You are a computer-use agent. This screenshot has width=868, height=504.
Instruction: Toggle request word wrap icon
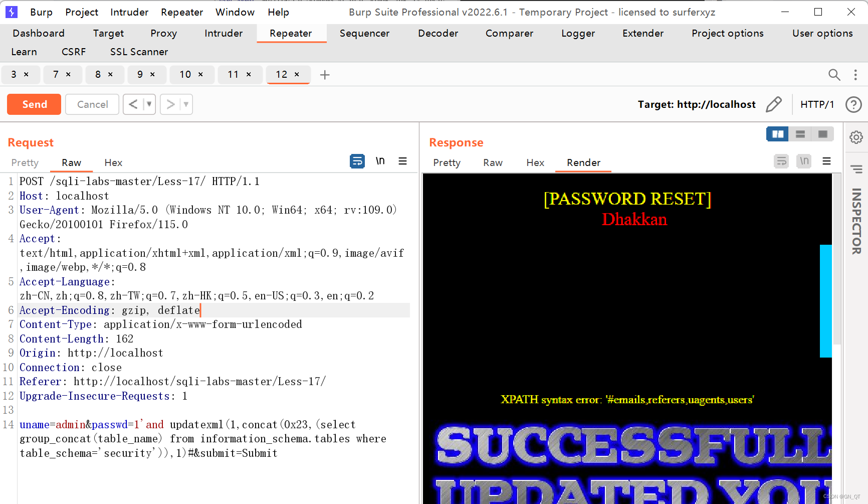[x=357, y=161]
